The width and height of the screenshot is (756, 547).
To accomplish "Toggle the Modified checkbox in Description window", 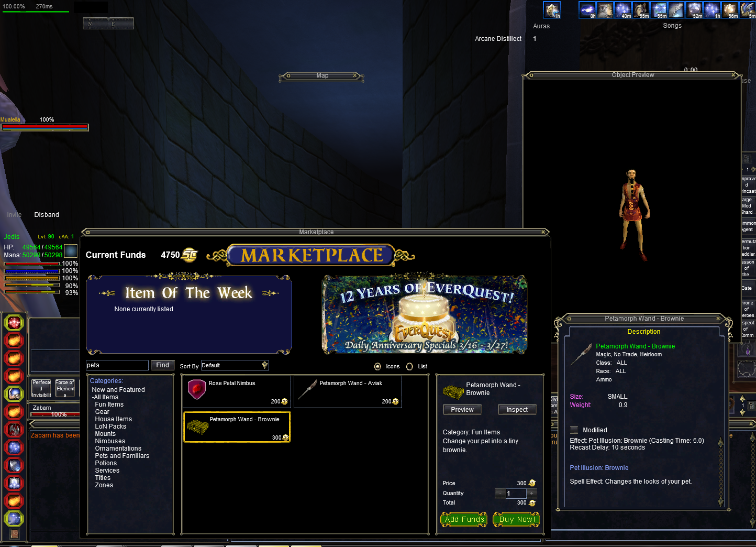I will (x=574, y=430).
